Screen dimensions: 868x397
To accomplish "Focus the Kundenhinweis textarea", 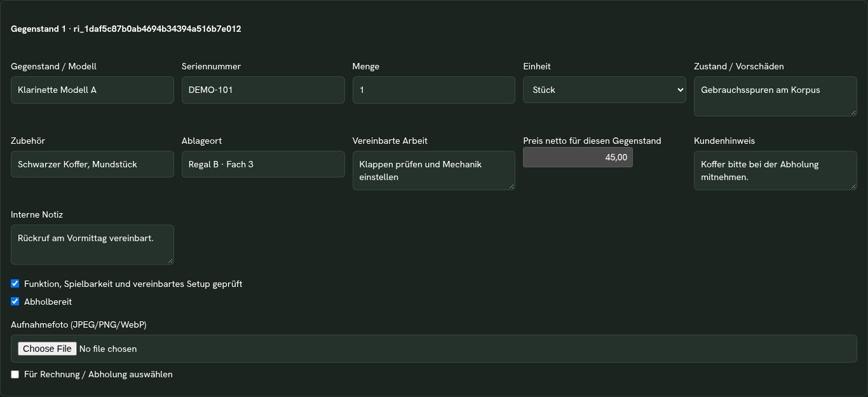I will pyautogui.click(x=775, y=171).
